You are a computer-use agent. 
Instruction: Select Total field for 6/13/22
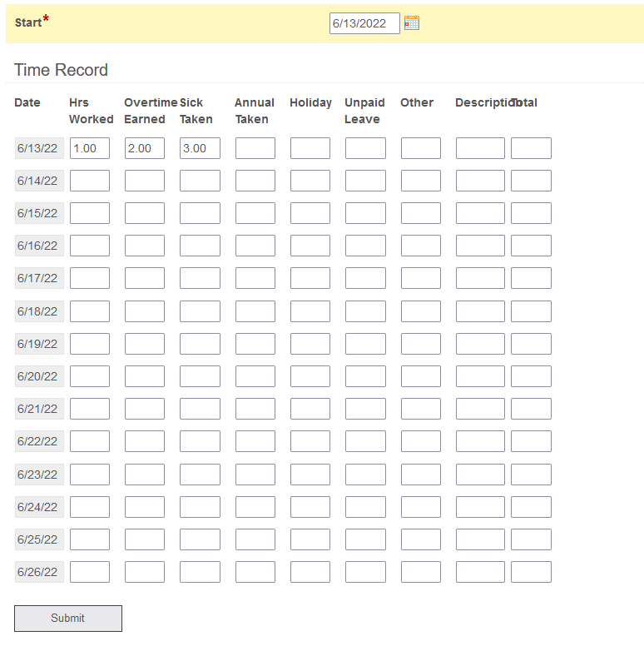(x=531, y=148)
